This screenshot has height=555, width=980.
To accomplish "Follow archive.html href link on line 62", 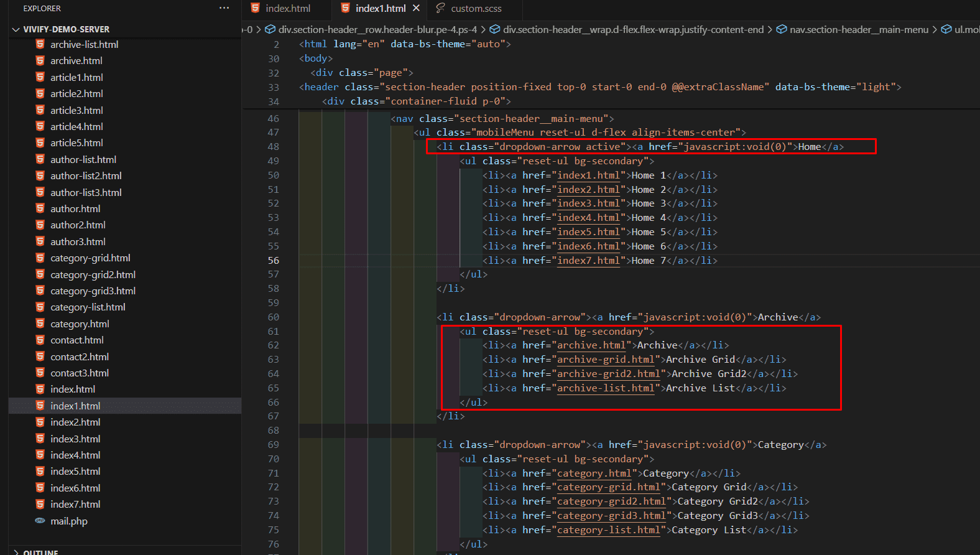I will point(591,345).
